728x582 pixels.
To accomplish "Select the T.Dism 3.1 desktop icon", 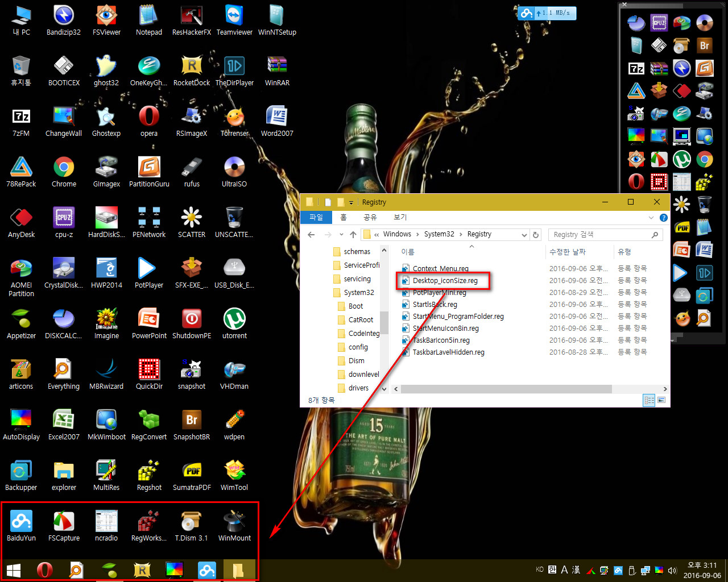I will 192,526.
